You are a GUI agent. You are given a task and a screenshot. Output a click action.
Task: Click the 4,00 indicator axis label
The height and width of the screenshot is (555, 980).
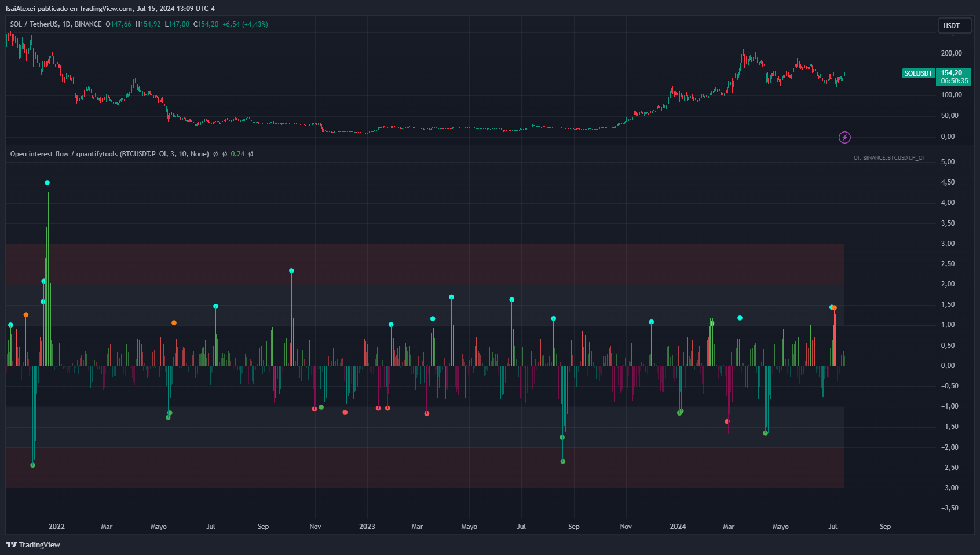(948, 203)
